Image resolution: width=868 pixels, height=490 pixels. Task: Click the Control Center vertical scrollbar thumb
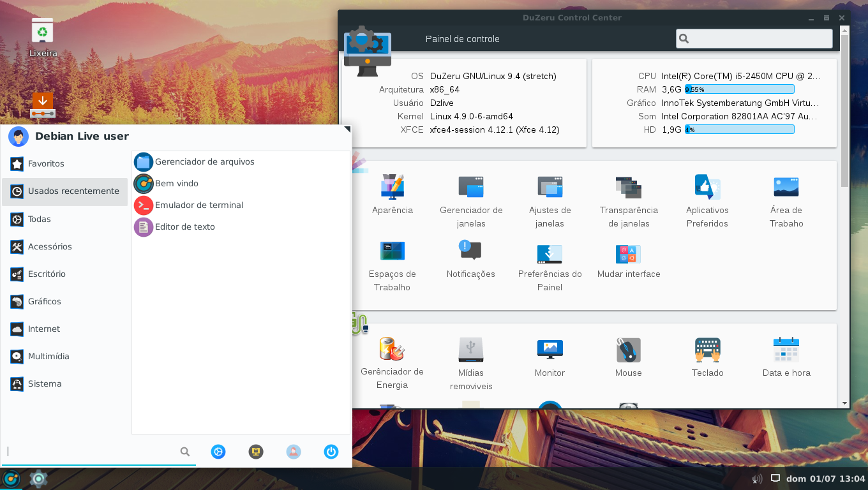[x=845, y=110]
